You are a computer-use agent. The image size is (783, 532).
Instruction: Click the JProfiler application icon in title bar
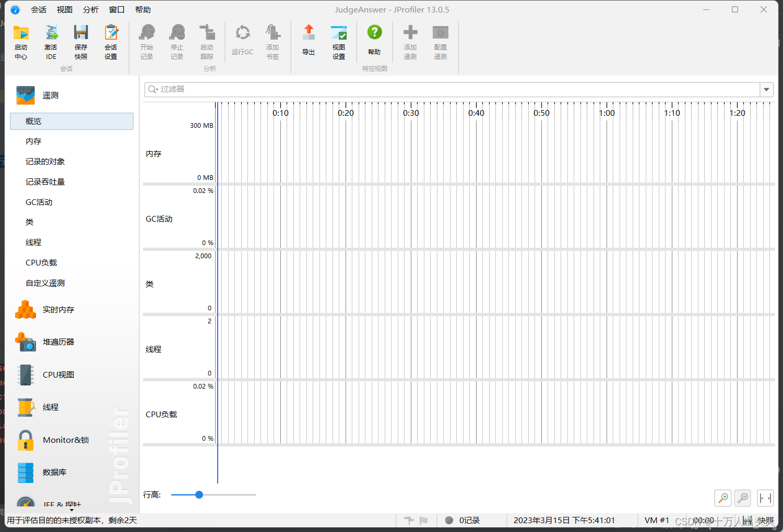point(15,9)
